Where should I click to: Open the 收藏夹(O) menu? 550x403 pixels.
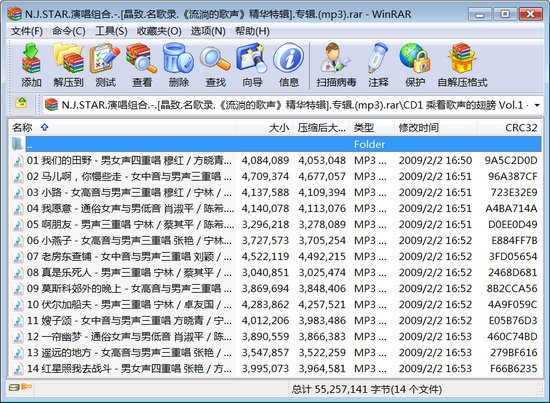click(x=159, y=31)
